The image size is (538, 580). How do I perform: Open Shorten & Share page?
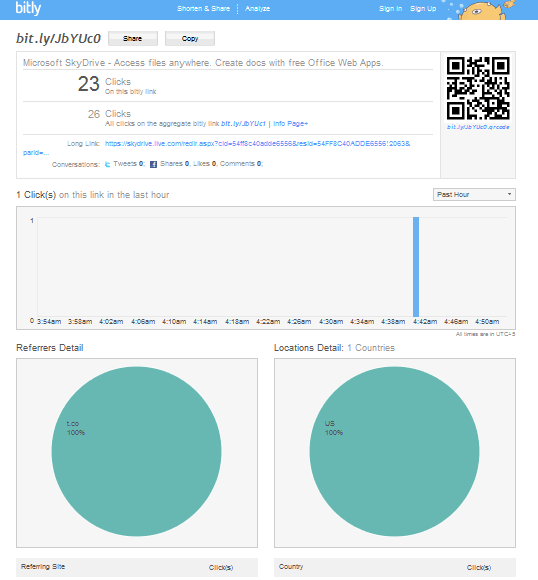point(204,9)
